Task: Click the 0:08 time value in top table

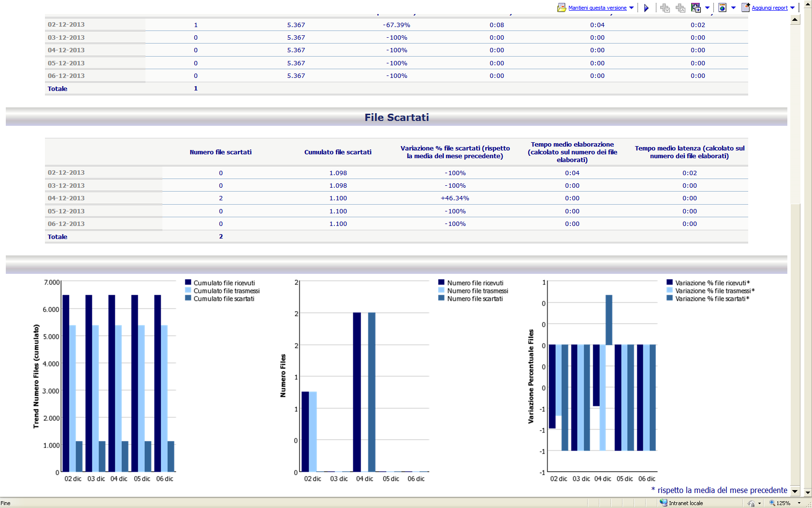Action: (x=497, y=25)
